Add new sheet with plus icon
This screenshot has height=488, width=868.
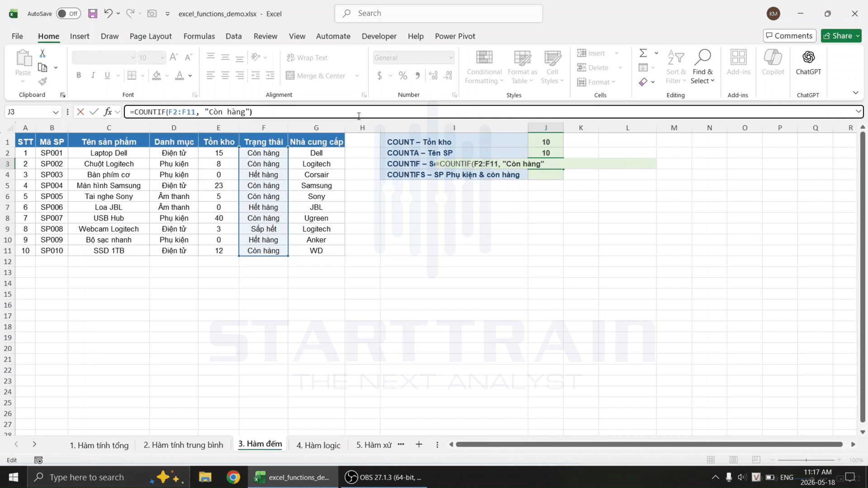point(419,445)
